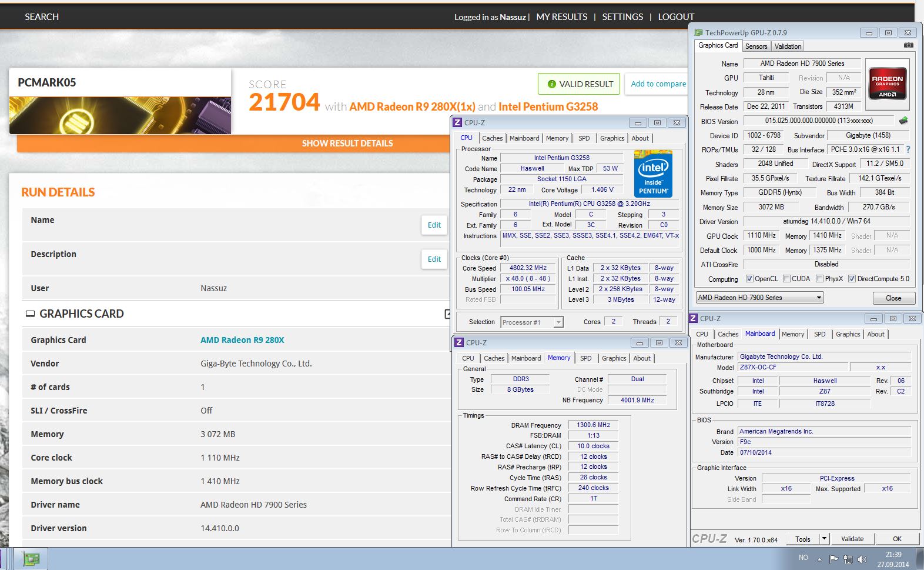Open Action Center flag in system tray
Screen dimensions: 924x570
click(833, 559)
